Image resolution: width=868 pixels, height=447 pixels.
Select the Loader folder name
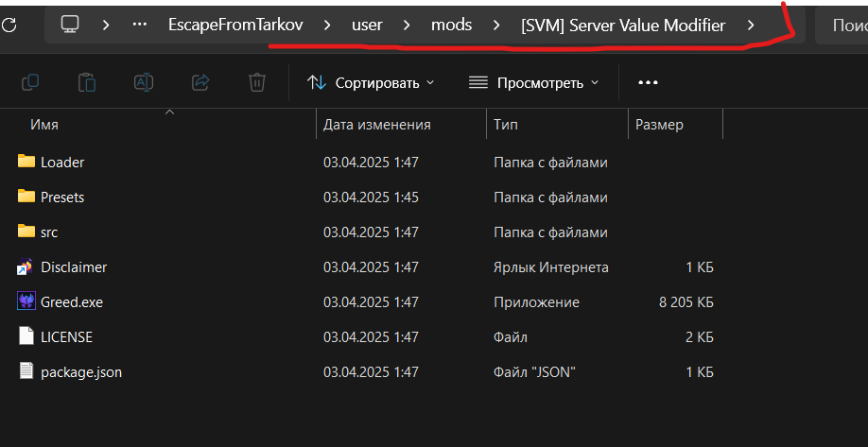click(62, 163)
